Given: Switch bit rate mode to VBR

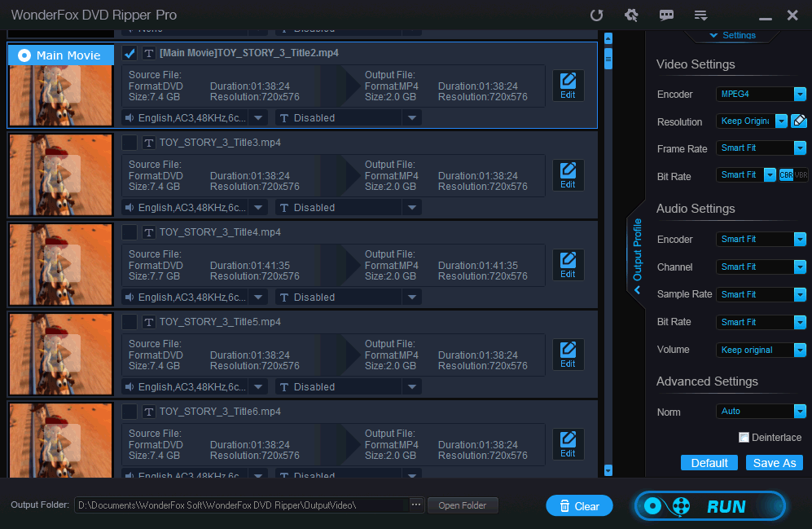Looking at the screenshot, I should [x=801, y=175].
